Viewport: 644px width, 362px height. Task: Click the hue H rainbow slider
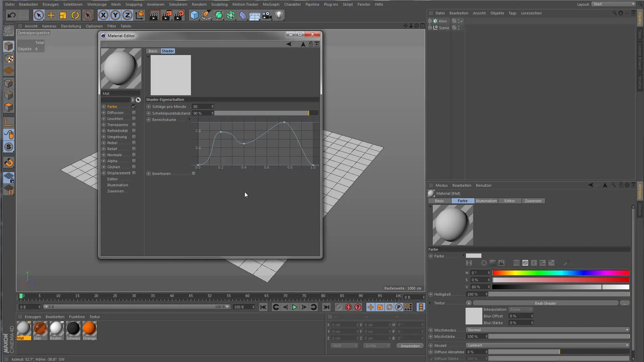click(561, 273)
